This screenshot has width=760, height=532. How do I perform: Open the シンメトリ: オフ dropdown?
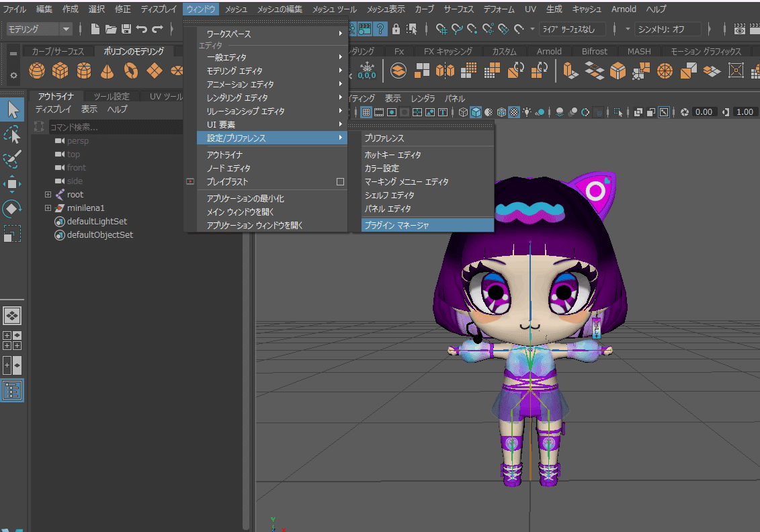[667, 29]
